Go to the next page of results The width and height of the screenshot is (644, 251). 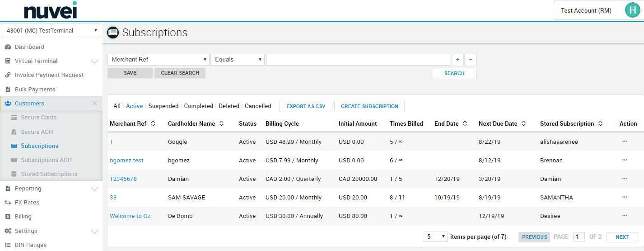[x=622, y=237]
